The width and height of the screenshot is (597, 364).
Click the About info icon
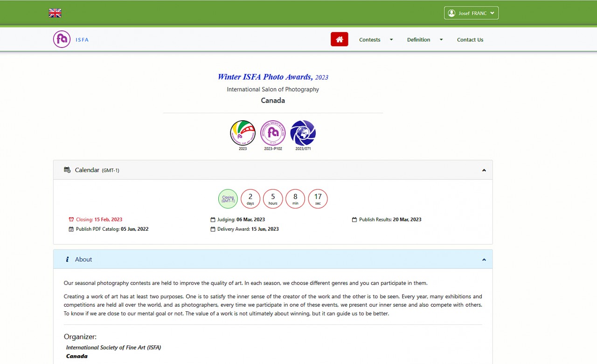[x=67, y=259]
